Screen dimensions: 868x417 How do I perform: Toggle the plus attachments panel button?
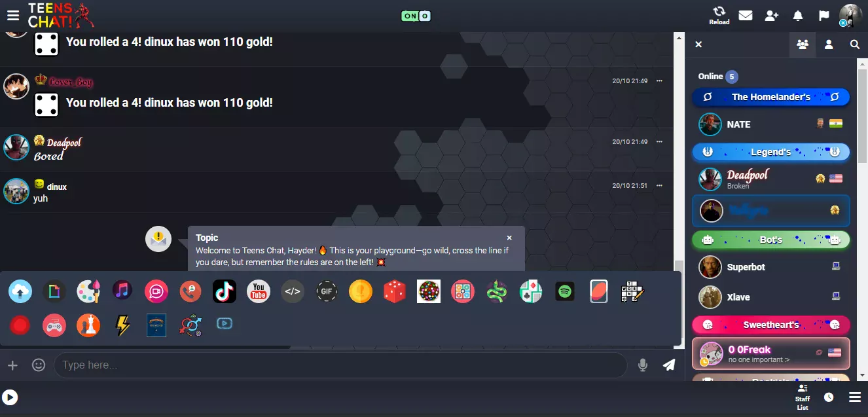(12, 365)
